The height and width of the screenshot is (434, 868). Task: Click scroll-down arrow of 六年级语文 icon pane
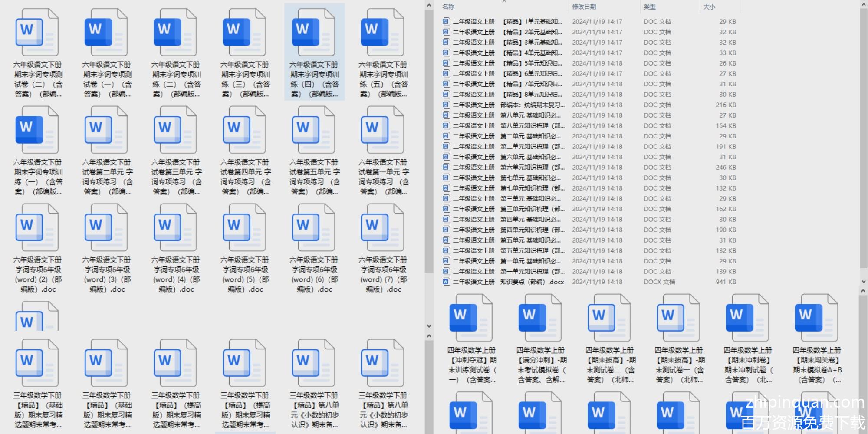pyautogui.click(x=429, y=326)
